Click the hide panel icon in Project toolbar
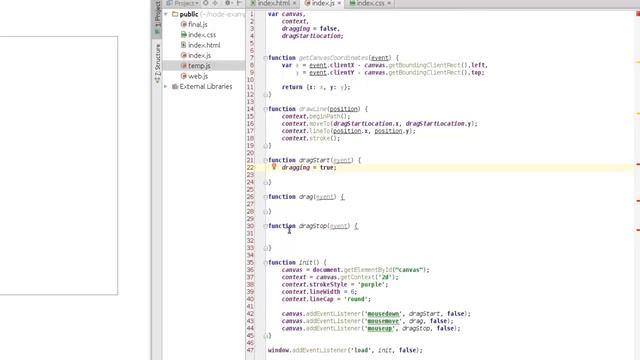This screenshot has height=360, width=640. (x=239, y=3)
